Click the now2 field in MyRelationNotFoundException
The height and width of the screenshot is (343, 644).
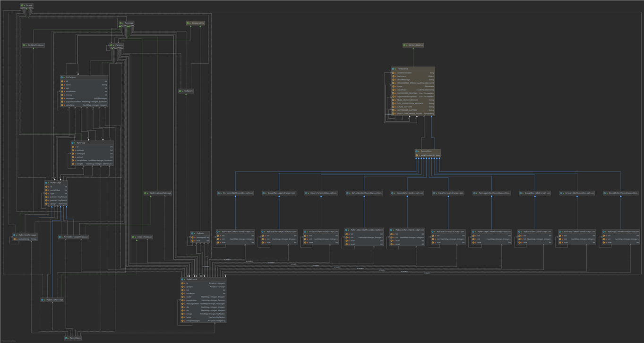click(364, 244)
